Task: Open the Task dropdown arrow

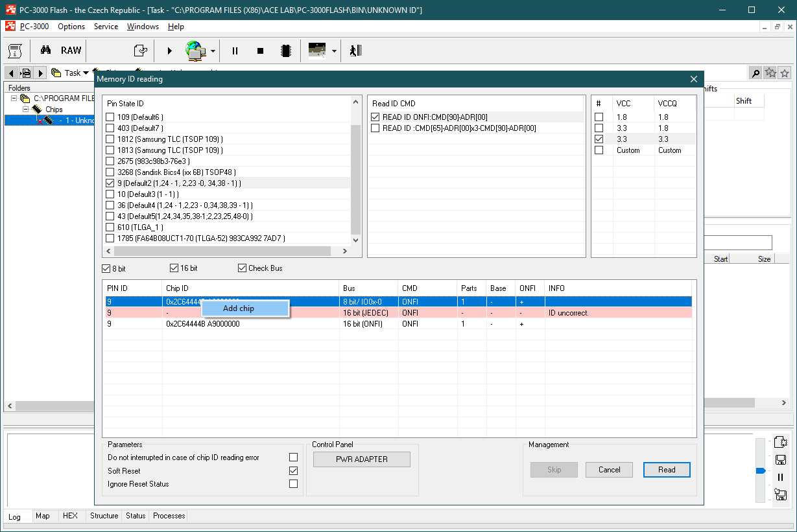Action: [86, 73]
